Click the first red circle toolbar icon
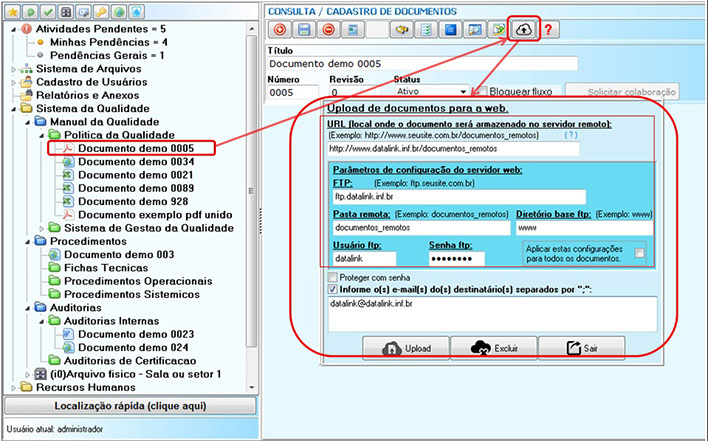Image resolution: width=708 pixels, height=441 pixels. 280,30
